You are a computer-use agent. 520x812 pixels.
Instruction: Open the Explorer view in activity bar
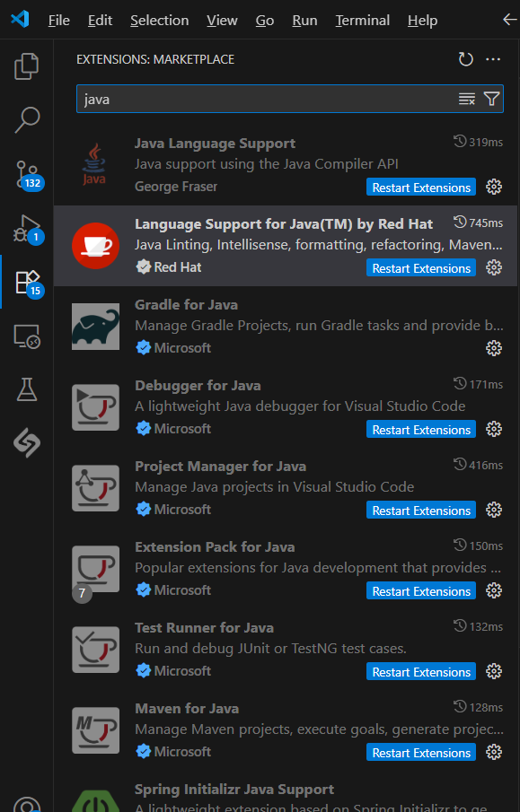tap(26, 66)
